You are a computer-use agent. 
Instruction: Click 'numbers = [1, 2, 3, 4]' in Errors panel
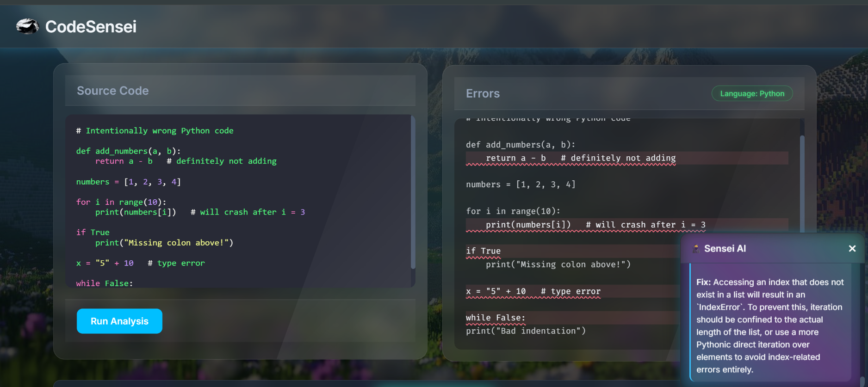pos(521,184)
